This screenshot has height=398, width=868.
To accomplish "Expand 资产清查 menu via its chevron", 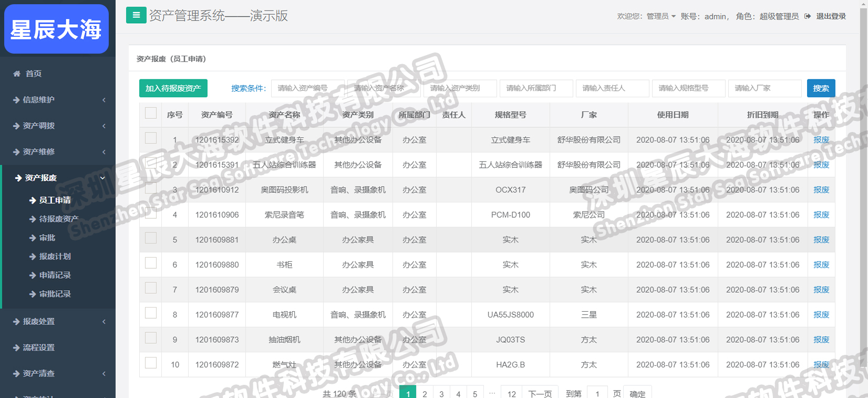I will tap(104, 373).
